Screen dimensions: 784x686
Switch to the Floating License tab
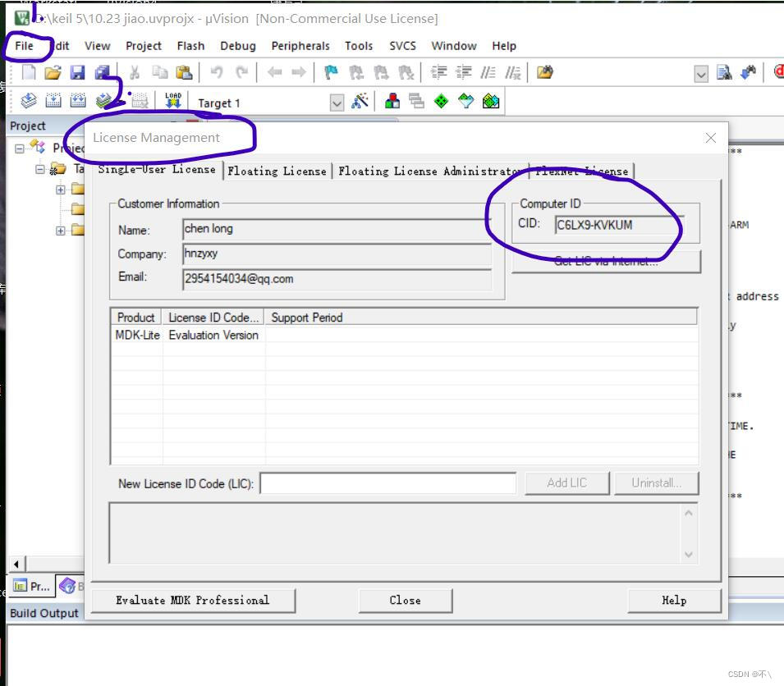pos(277,171)
